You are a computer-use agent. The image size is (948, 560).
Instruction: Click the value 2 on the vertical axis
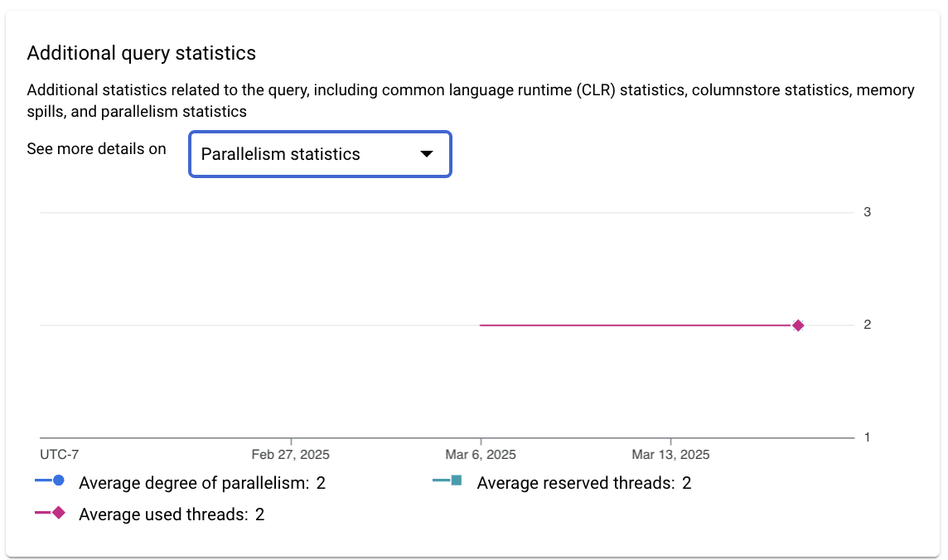[x=867, y=325]
